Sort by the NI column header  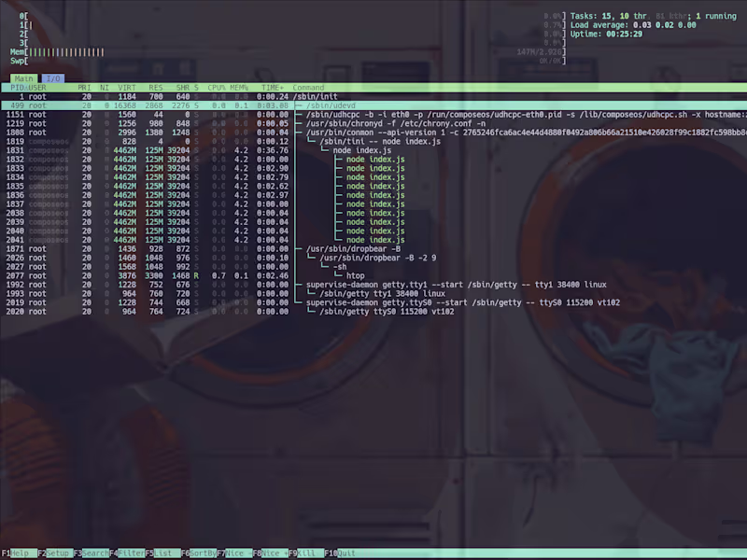(x=105, y=88)
